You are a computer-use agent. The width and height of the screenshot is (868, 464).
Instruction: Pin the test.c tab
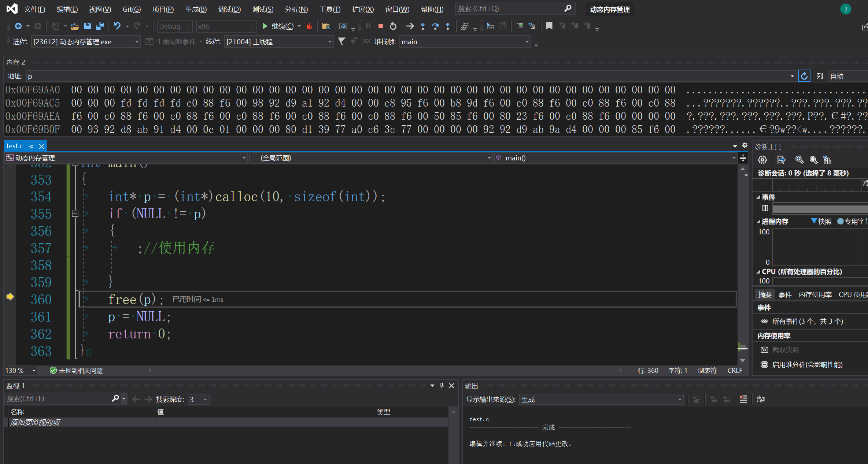[x=32, y=146]
